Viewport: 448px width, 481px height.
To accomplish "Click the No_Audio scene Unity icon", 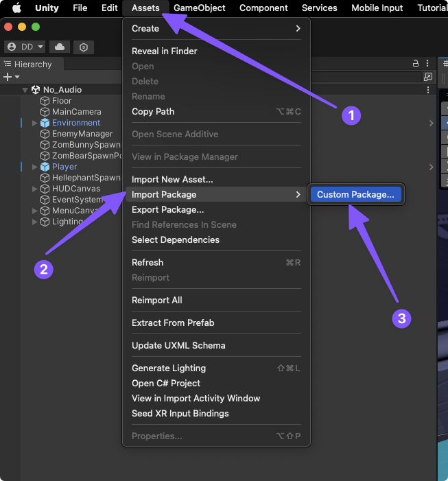I will (36, 90).
